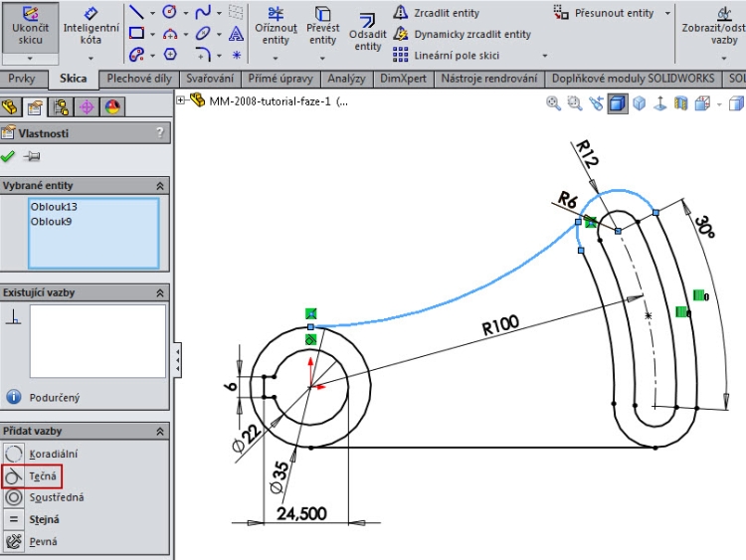
Task: Confirm properties with green checkmark
Action: click(x=8, y=156)
